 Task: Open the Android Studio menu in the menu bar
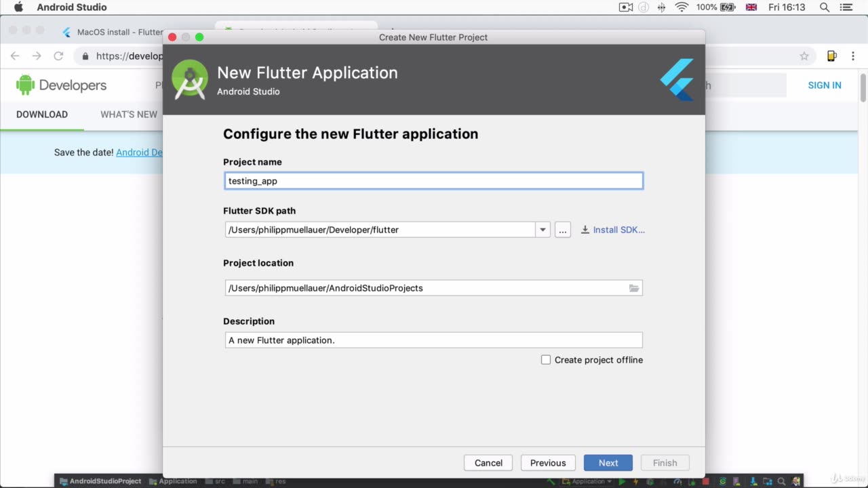71,7
